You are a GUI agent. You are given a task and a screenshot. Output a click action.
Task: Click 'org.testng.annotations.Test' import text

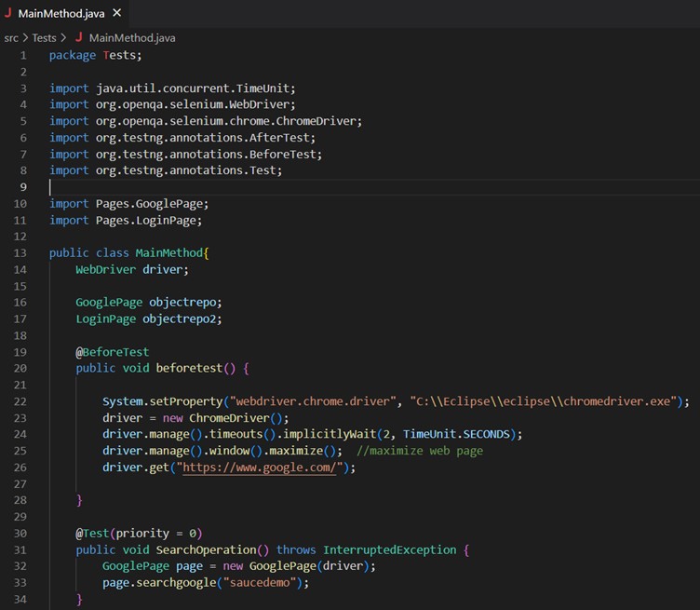[186, 170]
